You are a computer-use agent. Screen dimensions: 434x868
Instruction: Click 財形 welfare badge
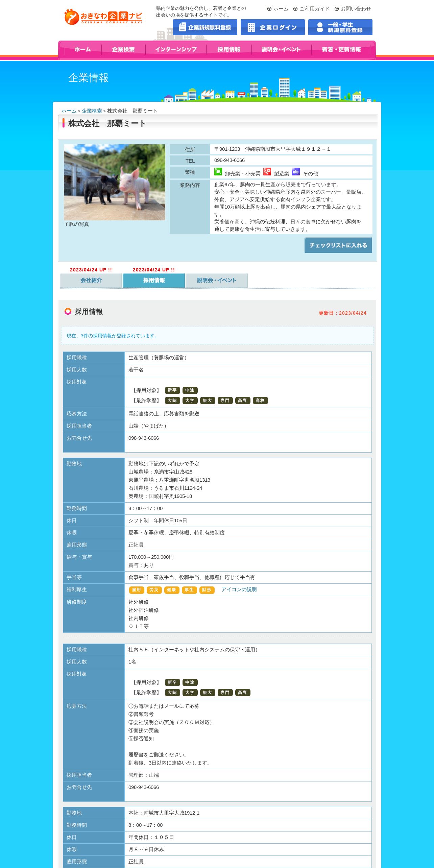click(x=207, y=590)
